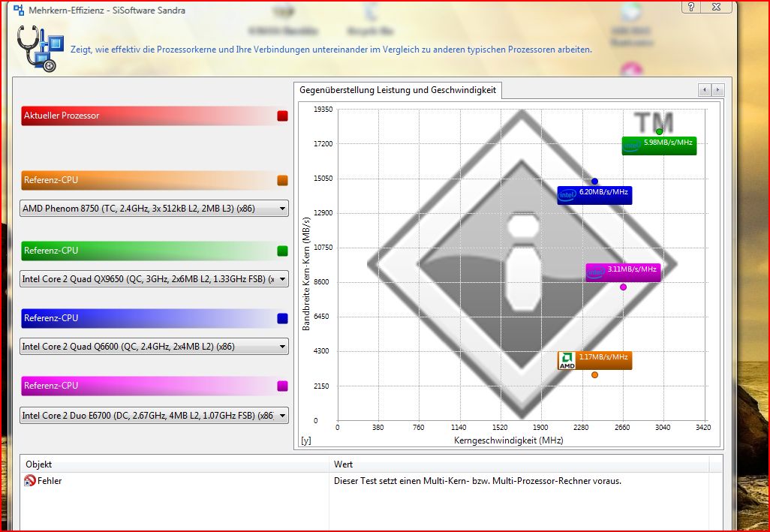Toggle the magenta Referenz-CPU color box

pos(282,386)
